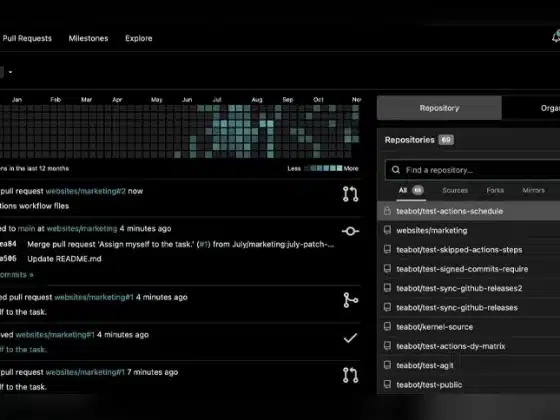This screenshot has width=560, height=420.
Task: Open teabot/test-actions-schedule repository
Action: click(449, 211)
